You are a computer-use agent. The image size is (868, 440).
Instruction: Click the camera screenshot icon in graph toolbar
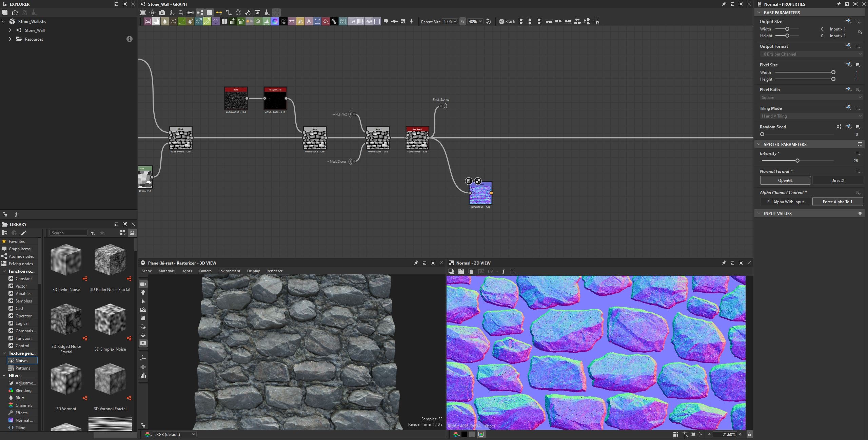tap(162, 13)
